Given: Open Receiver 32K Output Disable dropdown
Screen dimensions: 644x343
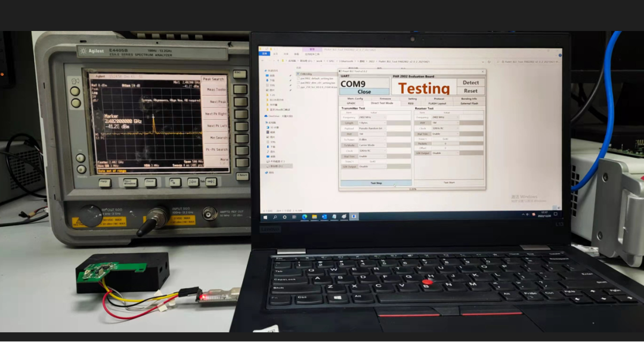Looking at the screenshot, I should [x=445, y=153].
